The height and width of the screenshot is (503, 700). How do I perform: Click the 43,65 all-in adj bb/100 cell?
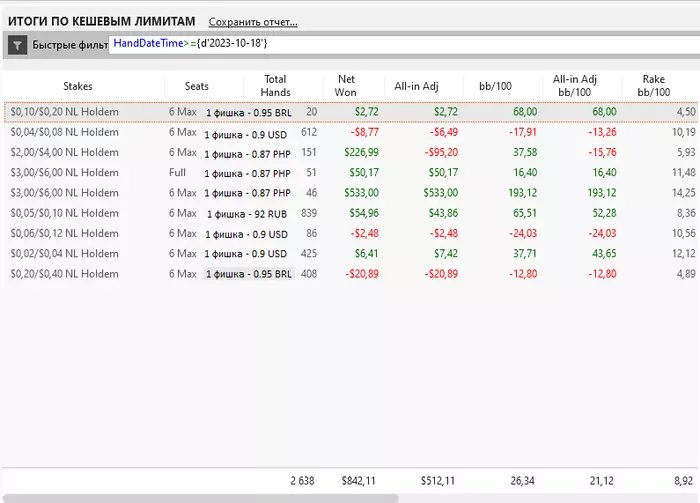click(x=604, y=254)
